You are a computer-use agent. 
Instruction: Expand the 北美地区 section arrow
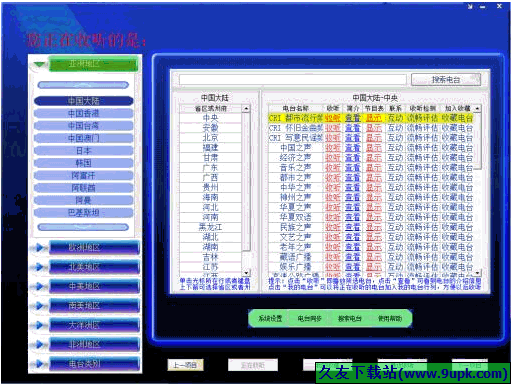click(x=39, y=267)
